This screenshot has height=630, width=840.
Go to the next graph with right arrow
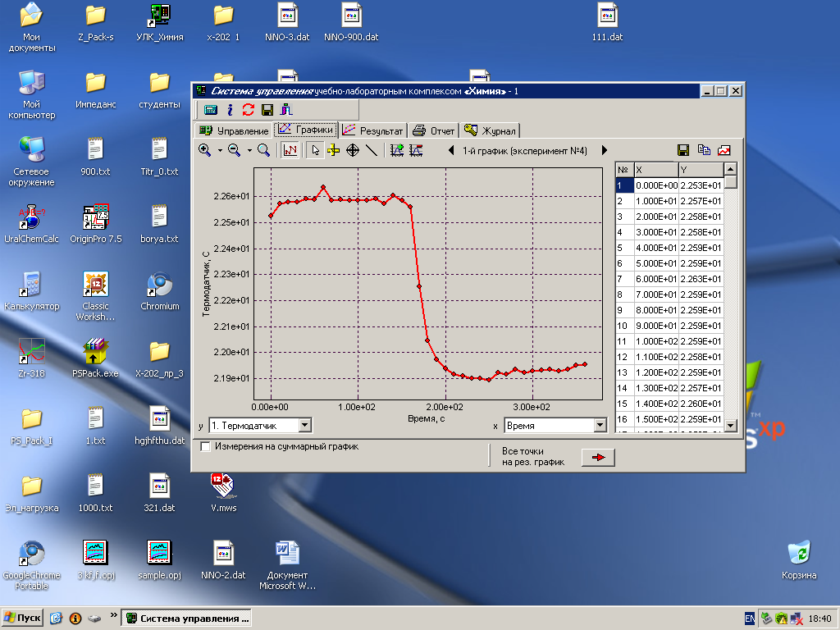pyautogui.click(x=605, y=151)
